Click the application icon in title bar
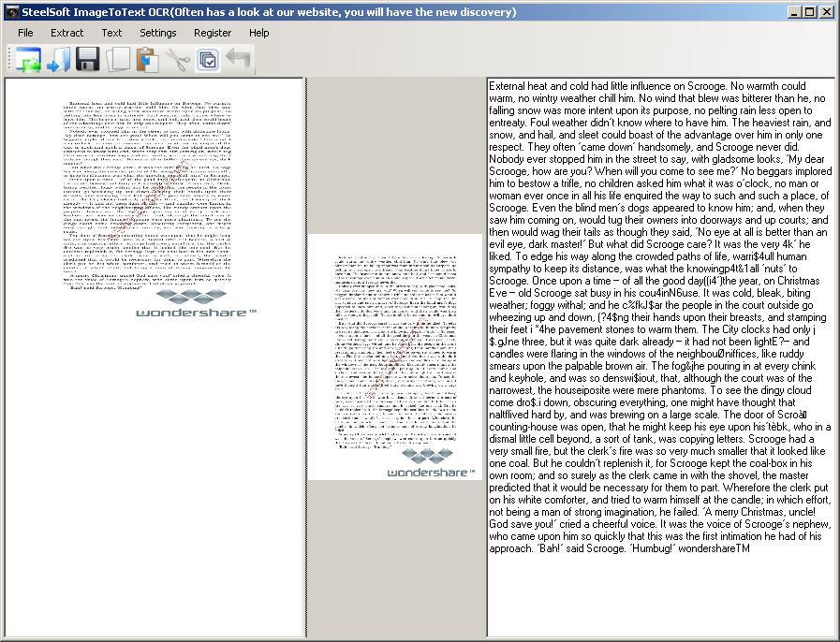 (12, 12)
